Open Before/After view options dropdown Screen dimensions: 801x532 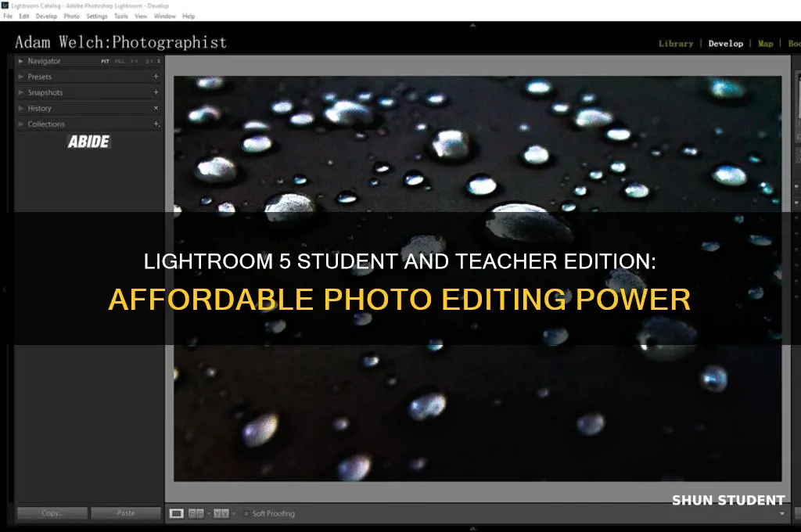(208, 513)
